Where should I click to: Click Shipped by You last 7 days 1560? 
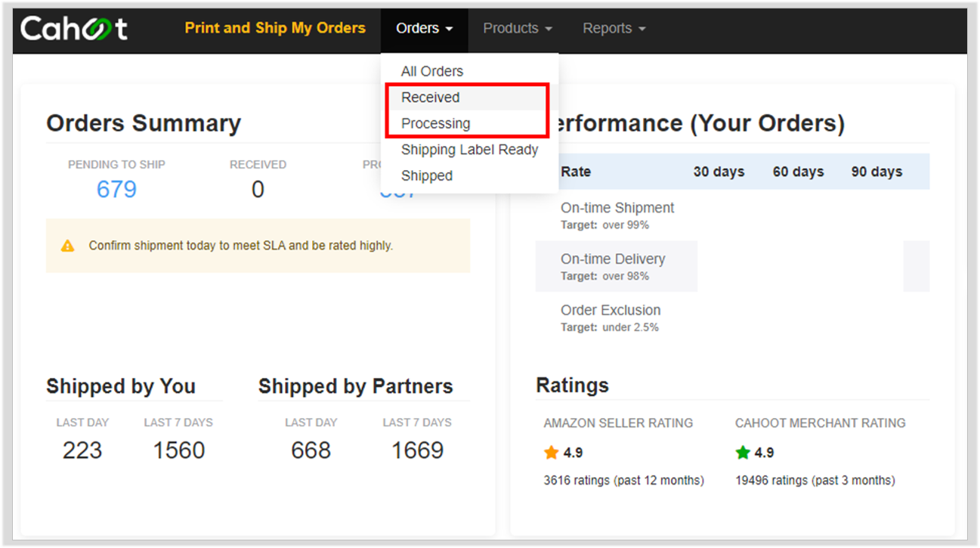tap(178, 450)
